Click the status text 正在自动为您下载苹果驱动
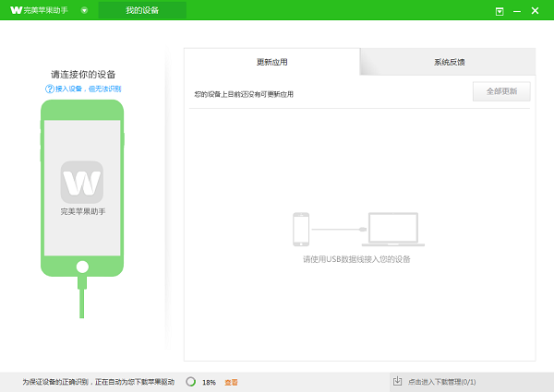 (x=135, y=382)
